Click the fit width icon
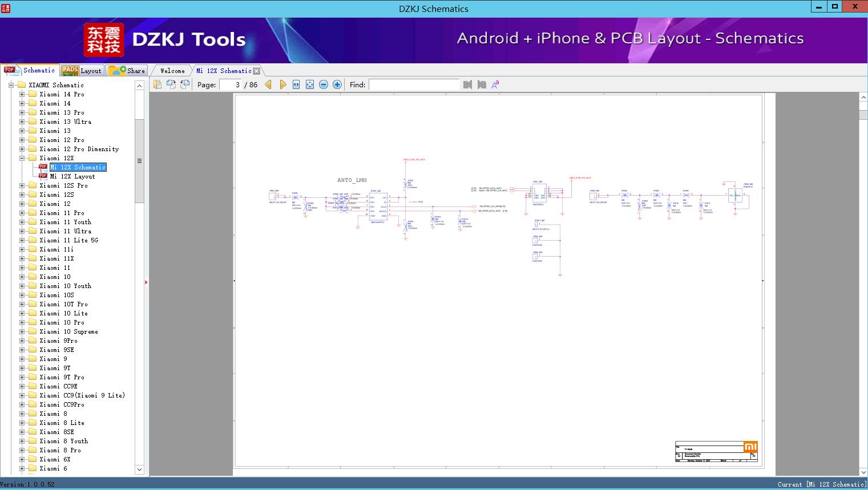The width and height of the screenshot is (868, 490). click(x=296, y=84)
